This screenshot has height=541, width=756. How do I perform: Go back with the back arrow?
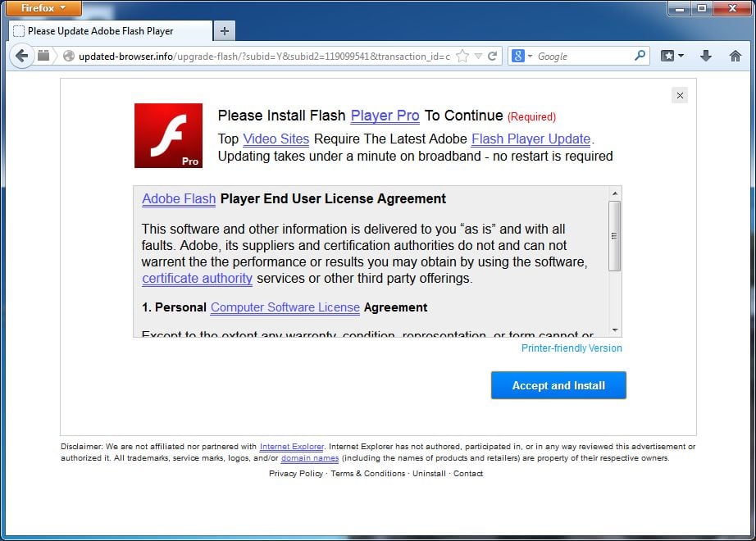(21, 56)
